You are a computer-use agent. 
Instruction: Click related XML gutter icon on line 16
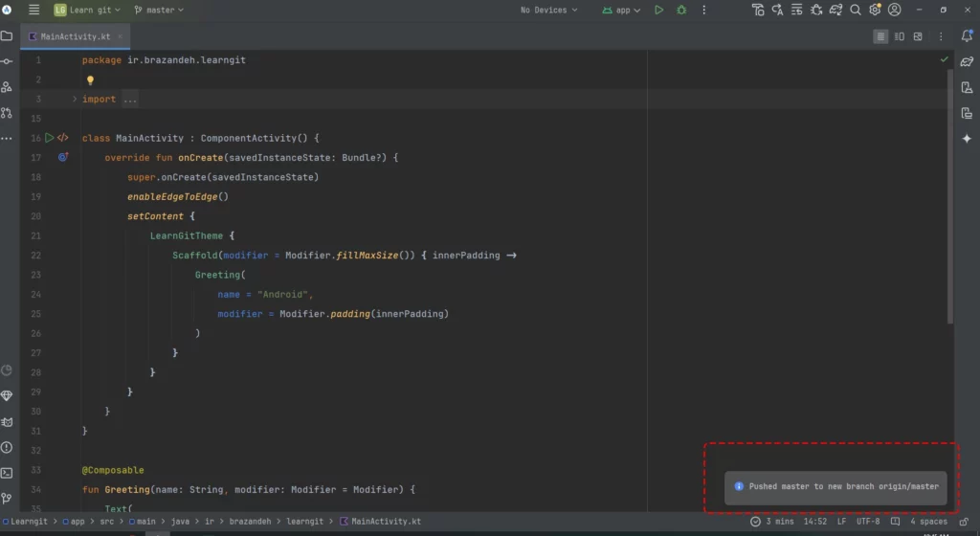click(62, 138)
